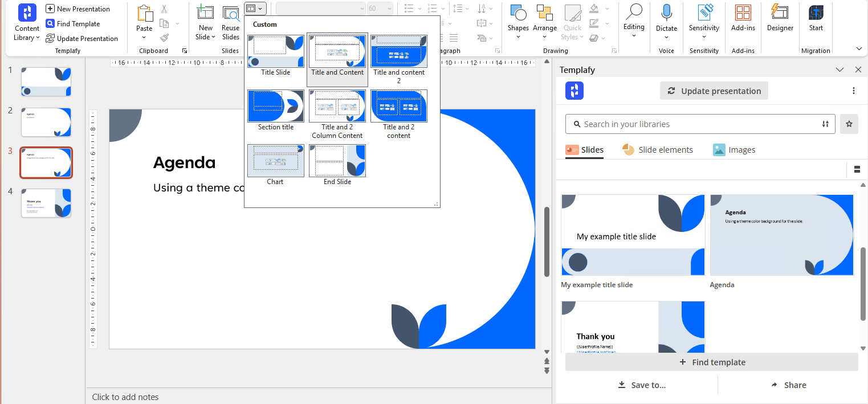Click the Cut scissors icon
This screenshot has width=868, height=404.
pyautogui.click(x=164, y=9)
